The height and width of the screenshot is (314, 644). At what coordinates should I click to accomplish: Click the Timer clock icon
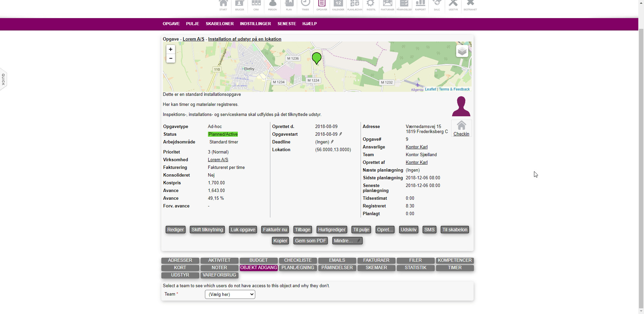(x=305, y=5)
